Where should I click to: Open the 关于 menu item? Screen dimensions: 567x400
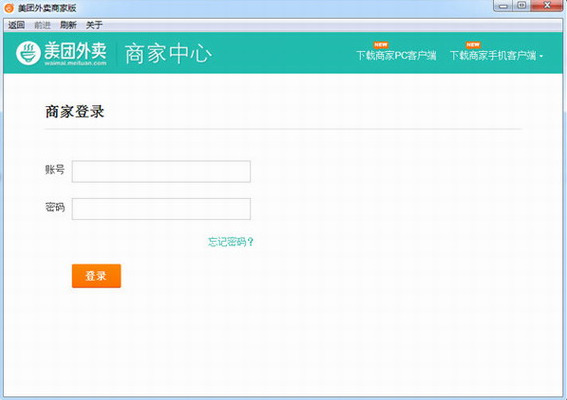tap(94, 25)
